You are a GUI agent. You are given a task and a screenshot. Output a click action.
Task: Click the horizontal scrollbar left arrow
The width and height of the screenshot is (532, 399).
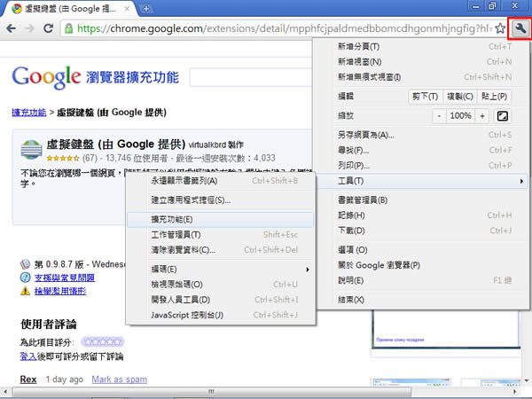[x=4, y=392]
